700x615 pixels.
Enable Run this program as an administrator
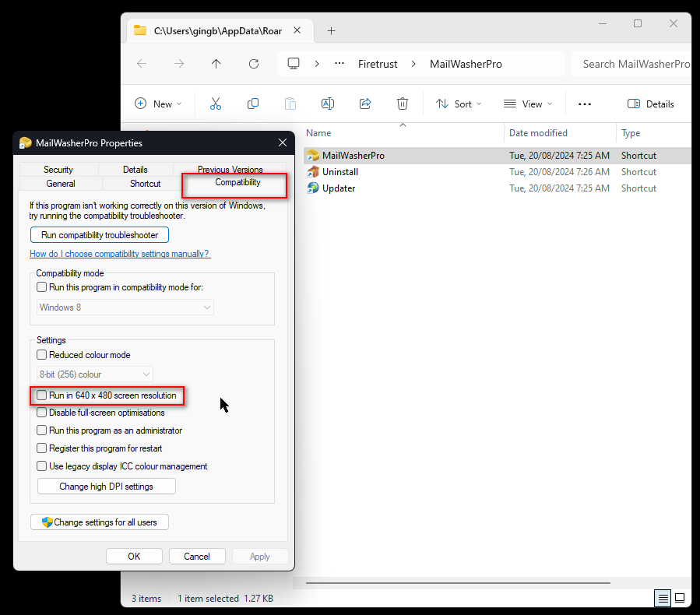41,430
